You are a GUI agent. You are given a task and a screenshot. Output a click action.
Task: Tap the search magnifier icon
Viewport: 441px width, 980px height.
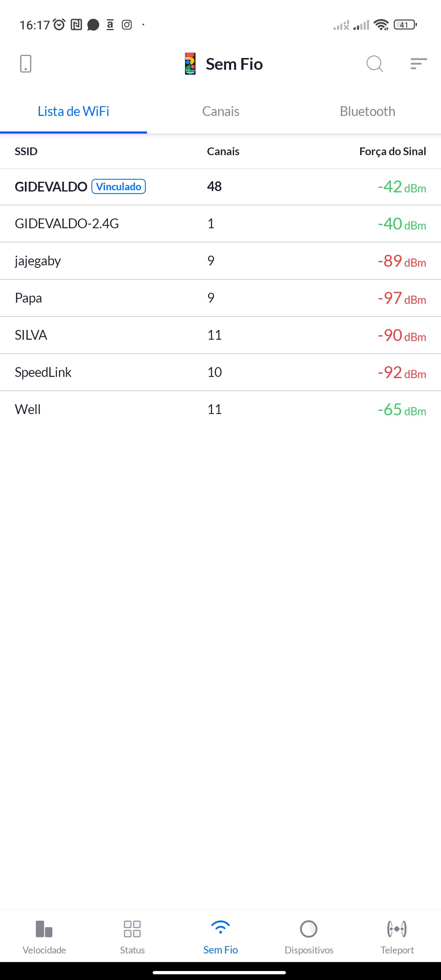(374, 64)
